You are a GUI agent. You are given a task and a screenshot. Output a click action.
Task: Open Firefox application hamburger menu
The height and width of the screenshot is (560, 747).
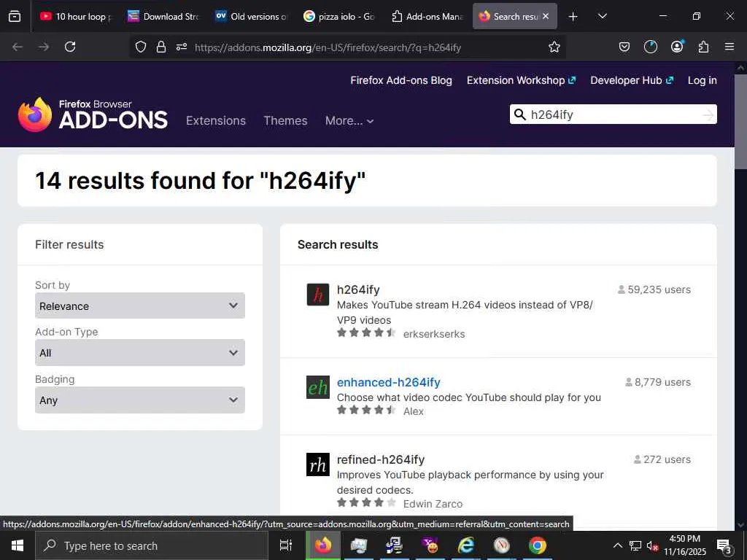pyautogui.click(x=729, y=47)
